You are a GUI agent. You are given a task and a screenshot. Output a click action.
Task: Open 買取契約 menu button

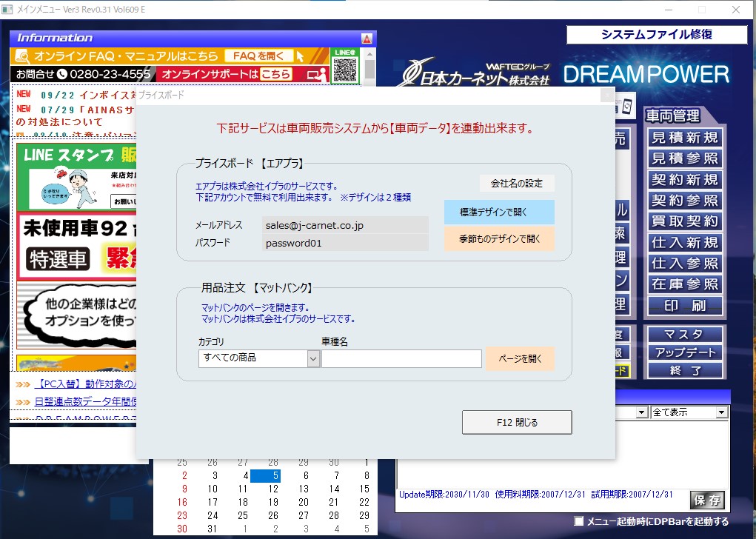pyautogui.click(x=685, y=221)
